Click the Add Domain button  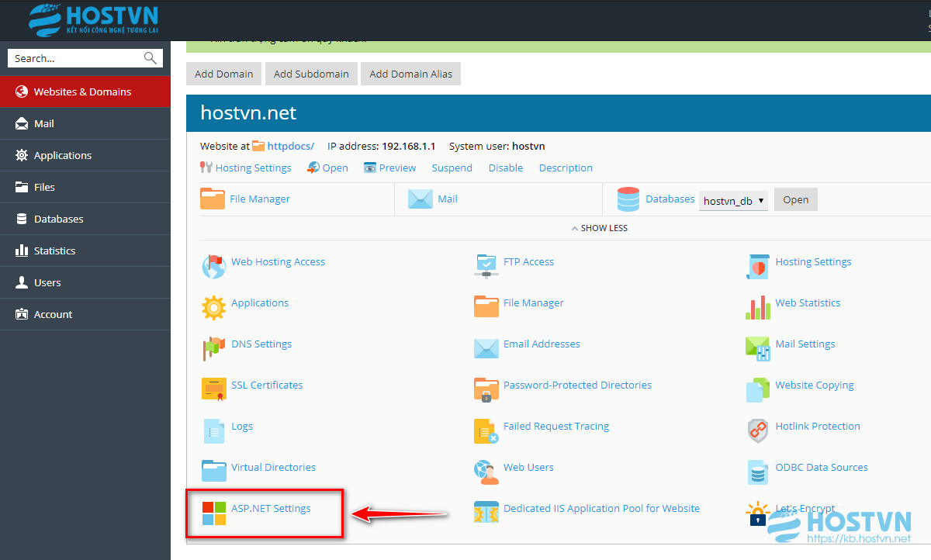[224, 74]
